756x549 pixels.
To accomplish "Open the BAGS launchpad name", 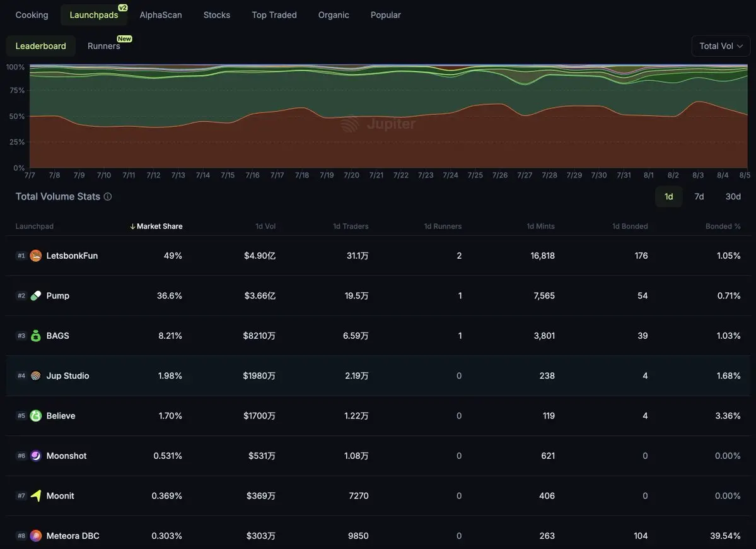I will click(58, 336).
